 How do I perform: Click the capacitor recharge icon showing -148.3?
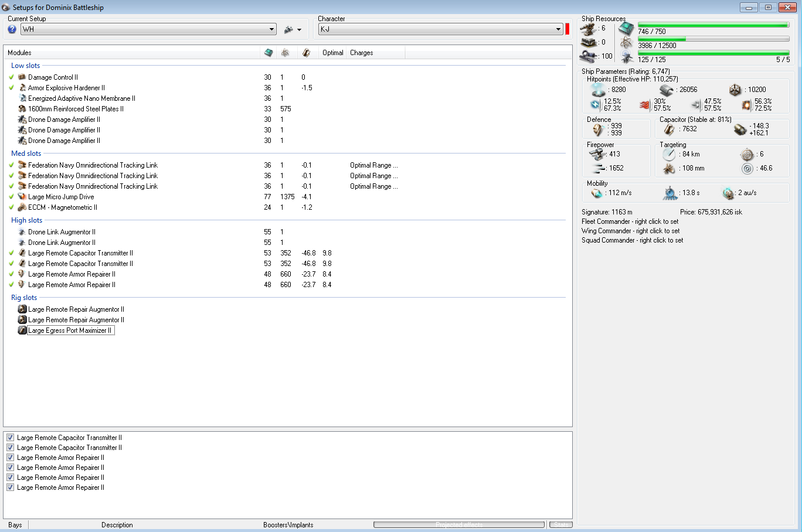[740, 129]
